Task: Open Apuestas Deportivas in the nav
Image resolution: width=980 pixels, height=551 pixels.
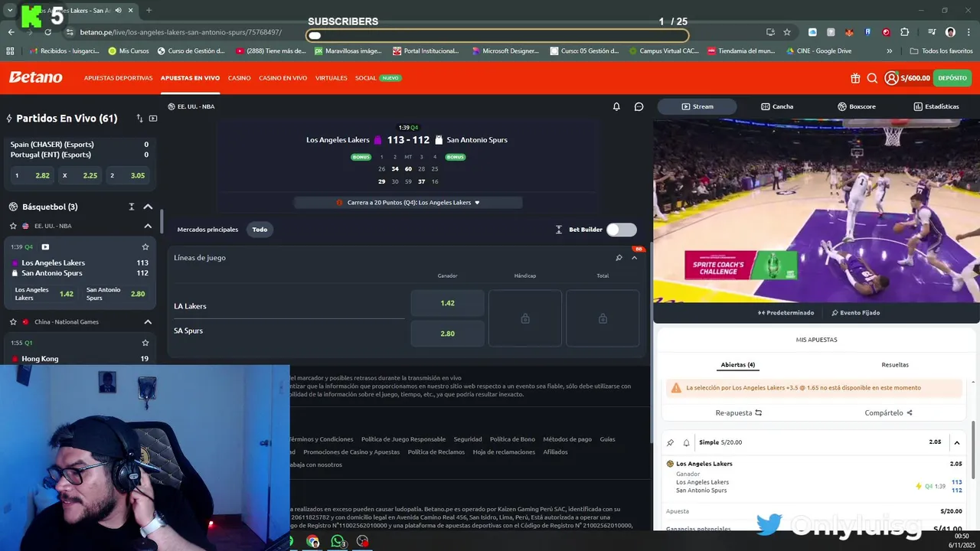Action: 118,78
